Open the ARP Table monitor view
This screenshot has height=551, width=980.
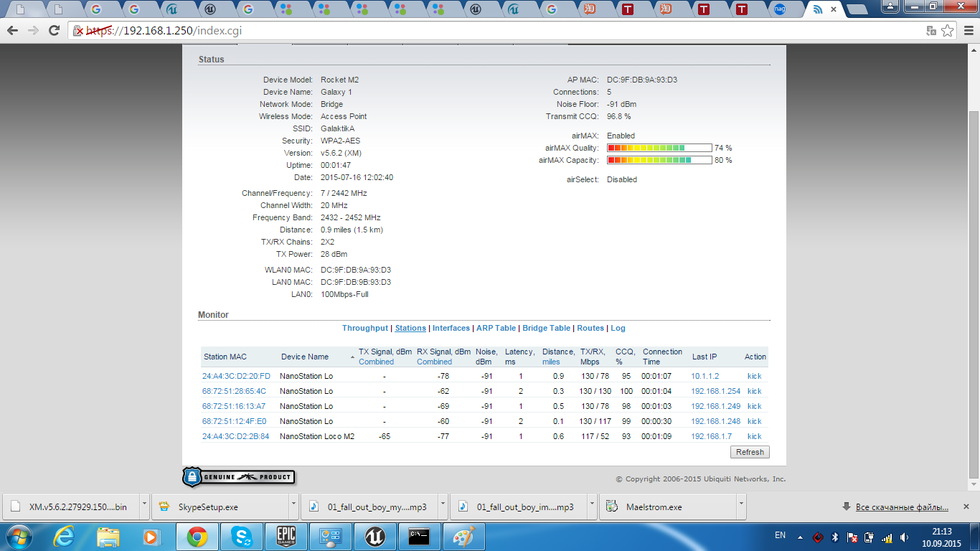point(496,328)
